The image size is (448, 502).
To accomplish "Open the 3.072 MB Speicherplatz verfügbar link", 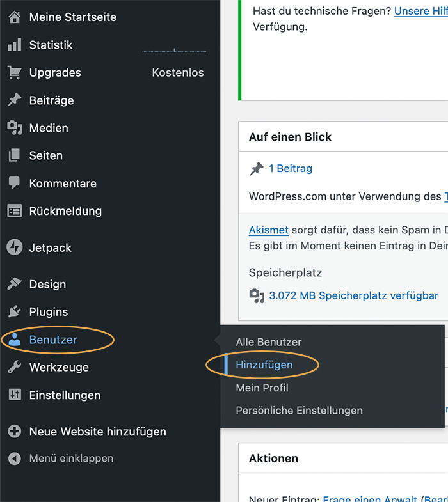I will [353, 295].
